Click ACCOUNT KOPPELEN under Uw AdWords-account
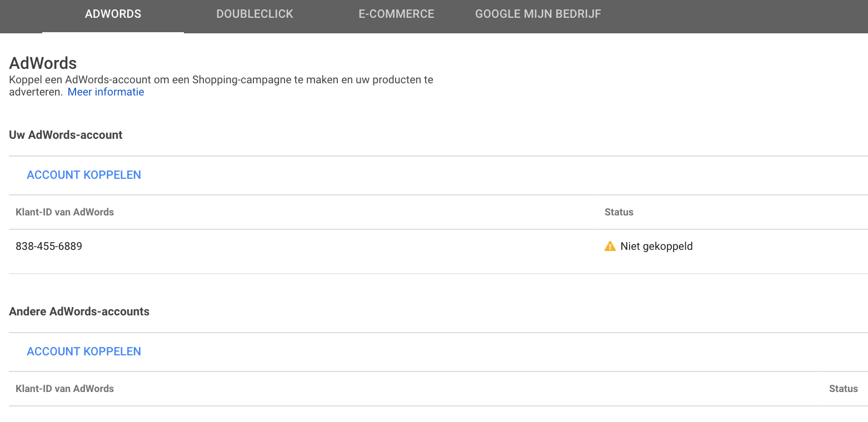Image resolution: width=868 pixels, height=422 pixels. pyautogui.click(x=84, y=174)
